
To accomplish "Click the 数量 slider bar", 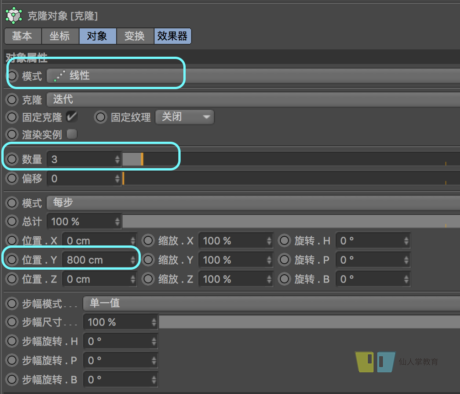I will click(291, 159).
